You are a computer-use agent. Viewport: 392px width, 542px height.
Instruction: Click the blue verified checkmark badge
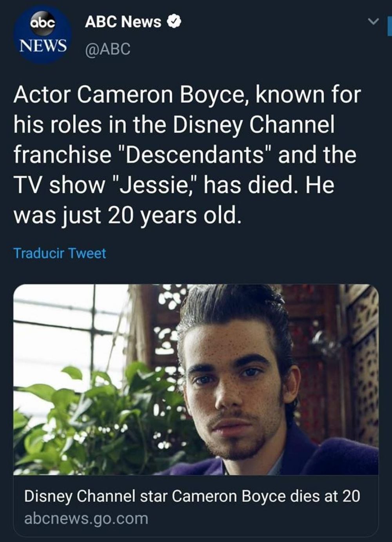click(174, 22)
